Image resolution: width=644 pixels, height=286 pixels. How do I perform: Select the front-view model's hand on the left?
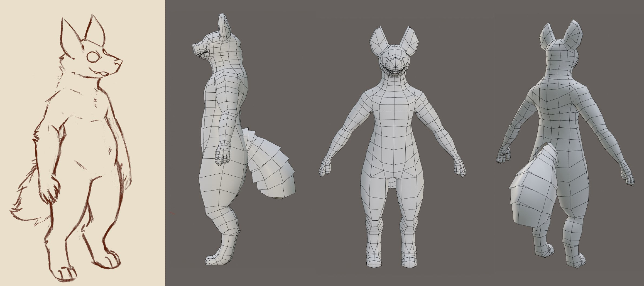[x=325, y=168]
